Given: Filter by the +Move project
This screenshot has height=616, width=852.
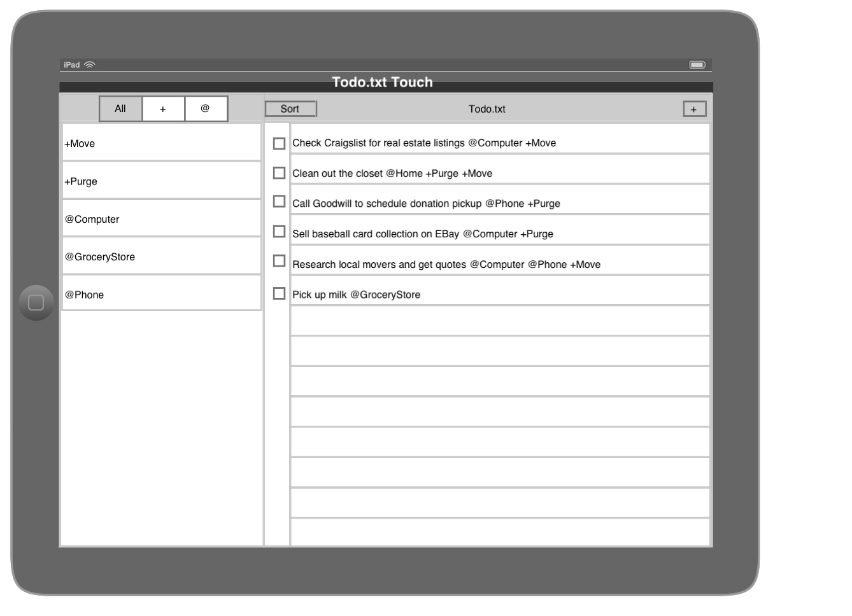Looking at the screenshot, I should click(161, 143).
